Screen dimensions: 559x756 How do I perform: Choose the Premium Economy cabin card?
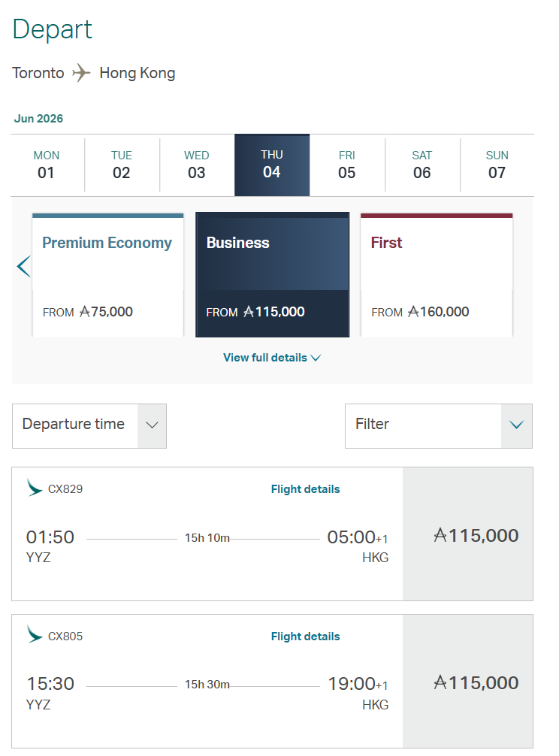107,275
